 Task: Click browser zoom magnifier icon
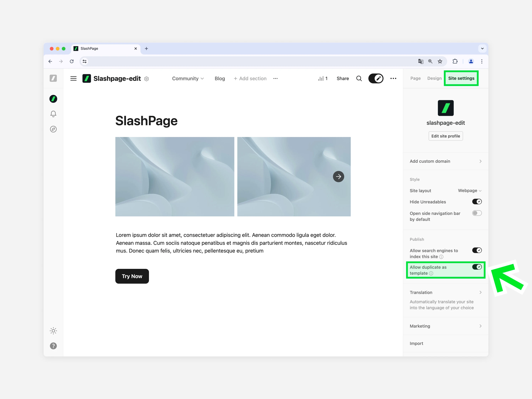(x=430, y=61)
